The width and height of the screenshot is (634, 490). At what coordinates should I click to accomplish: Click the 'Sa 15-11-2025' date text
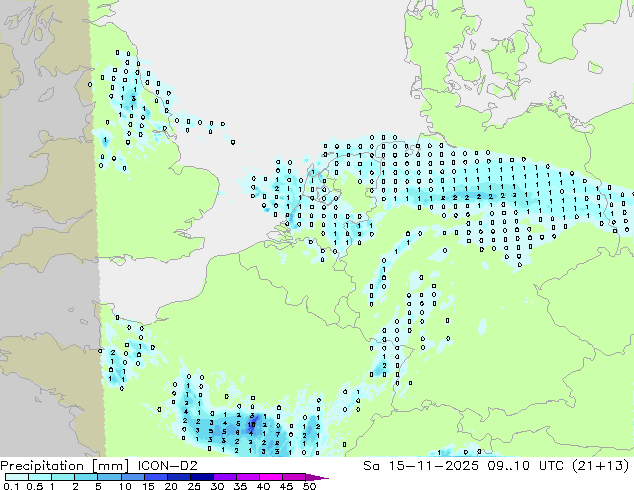421,466
